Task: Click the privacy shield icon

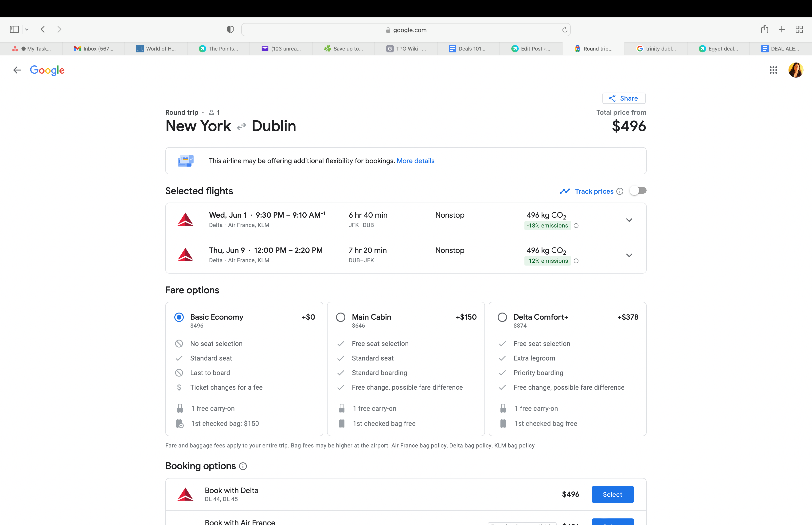Action: click(x=230, y=30)
